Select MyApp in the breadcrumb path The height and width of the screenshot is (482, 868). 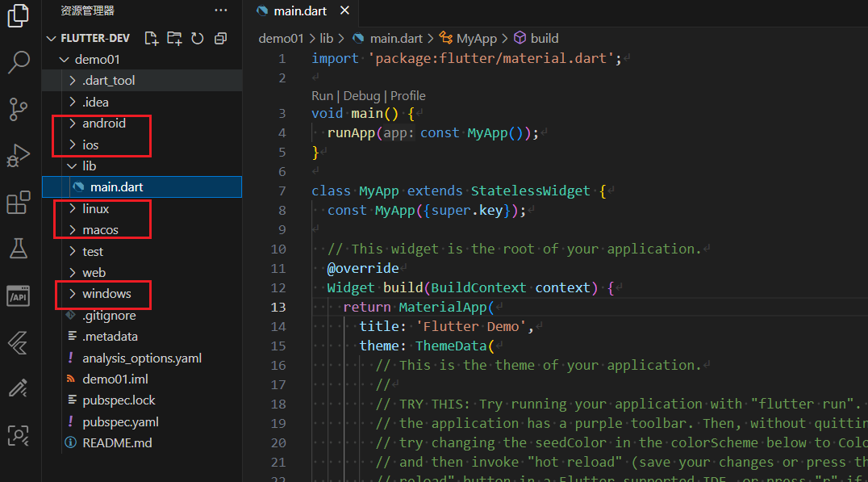(x=476, y=38)
